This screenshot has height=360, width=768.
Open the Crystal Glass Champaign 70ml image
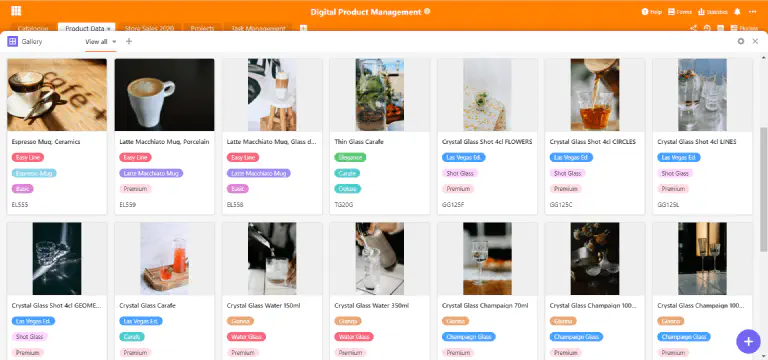487,259
